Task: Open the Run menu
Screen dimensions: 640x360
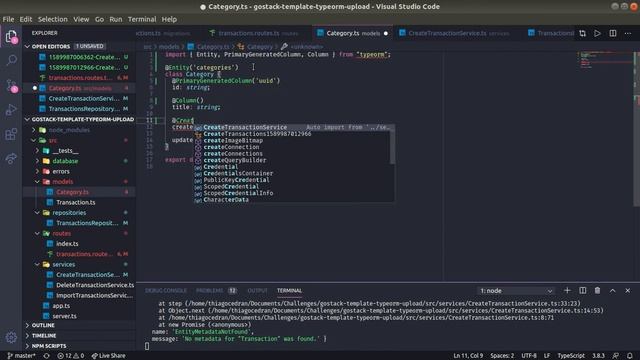Action: (x=116, y=19)
